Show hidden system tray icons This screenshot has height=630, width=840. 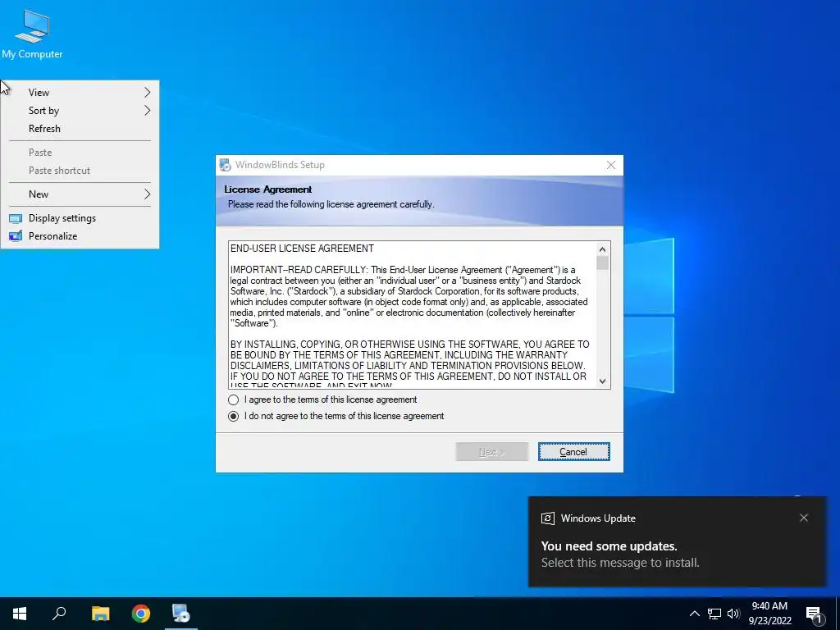pyautogui.click(x=694, y=614)
